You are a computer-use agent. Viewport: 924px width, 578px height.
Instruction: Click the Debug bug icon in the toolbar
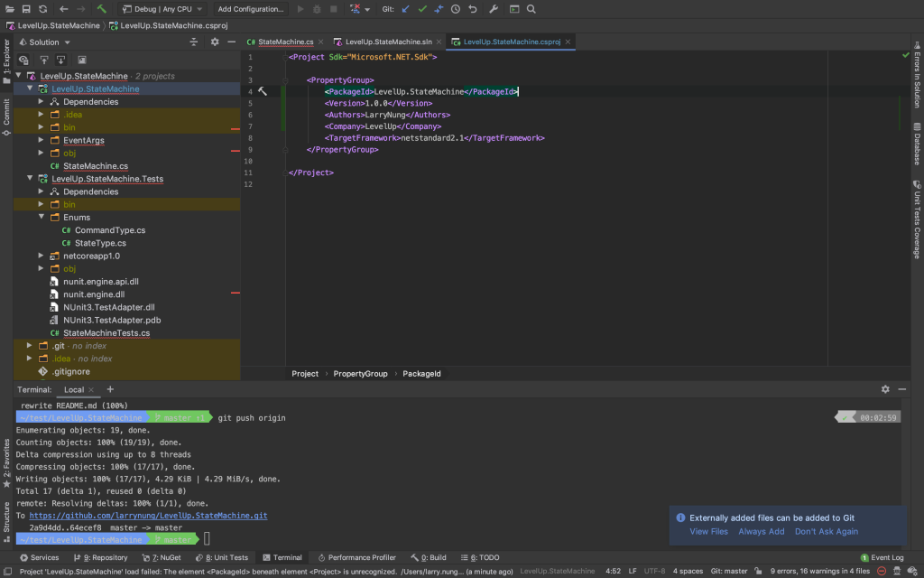pyautogui.click(x=317, y=9)
